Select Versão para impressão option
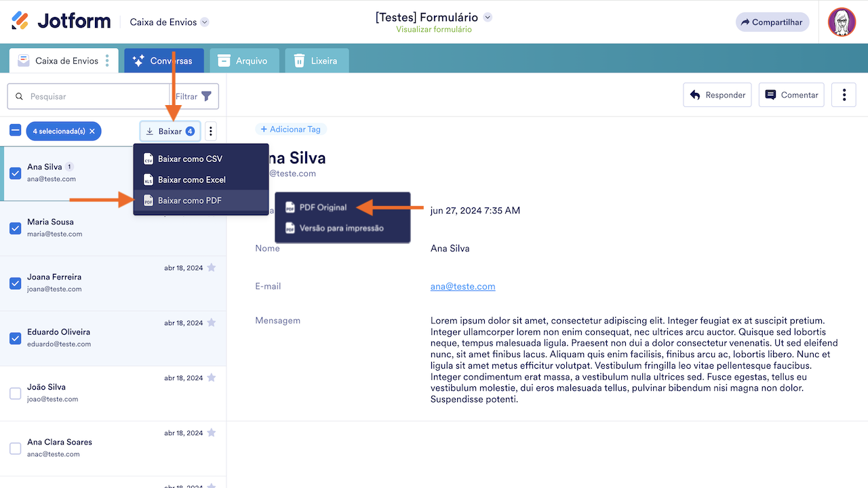The width and height of the screenshot is (868, 488). pyautogui.click(x=342, y=228)
